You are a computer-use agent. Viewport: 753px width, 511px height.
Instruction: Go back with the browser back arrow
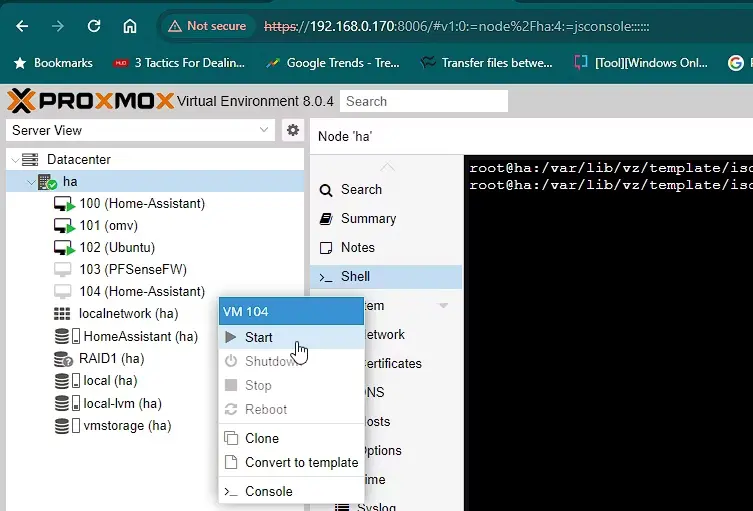pos(22,26)
